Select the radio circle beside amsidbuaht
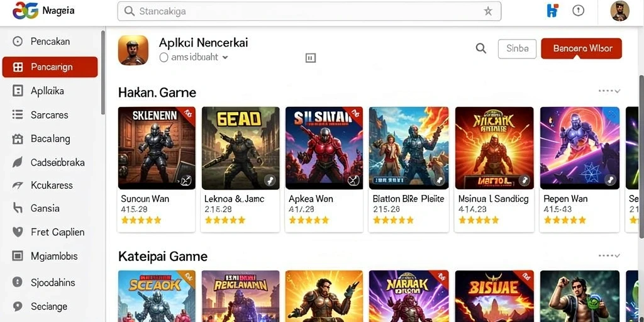Viewport: 644px width, 322px height. pos(164,58)
